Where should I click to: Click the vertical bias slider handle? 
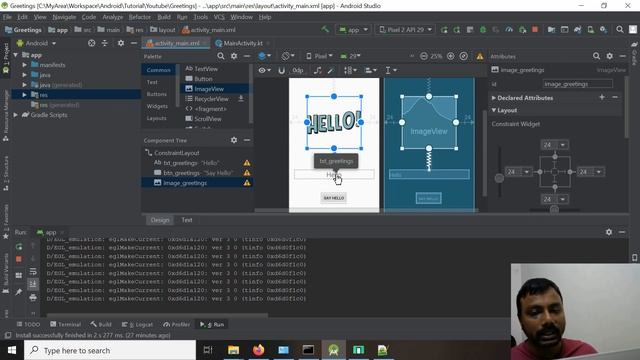click(x=499, y=178)
